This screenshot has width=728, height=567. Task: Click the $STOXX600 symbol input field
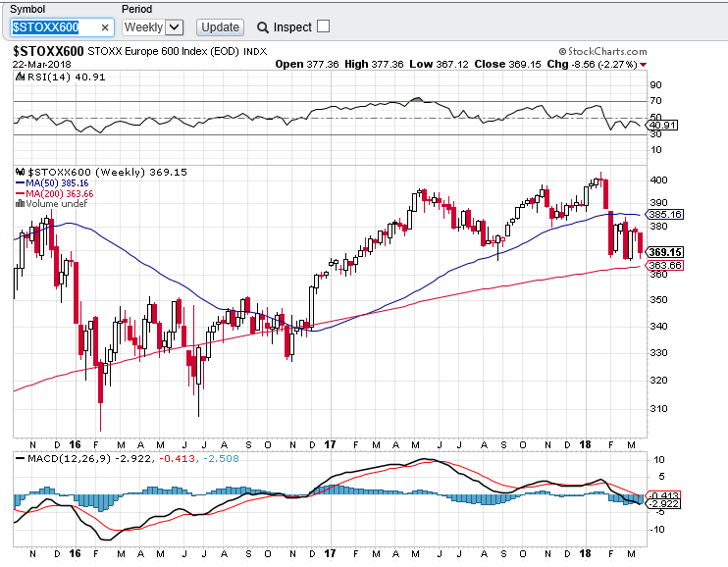point(62,27)
